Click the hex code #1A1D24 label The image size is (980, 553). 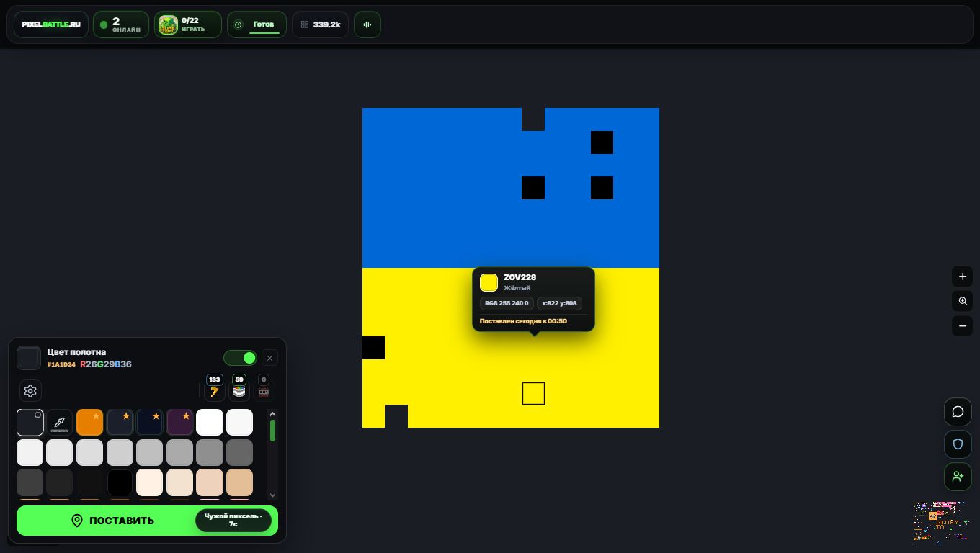[x=61, y=364]
